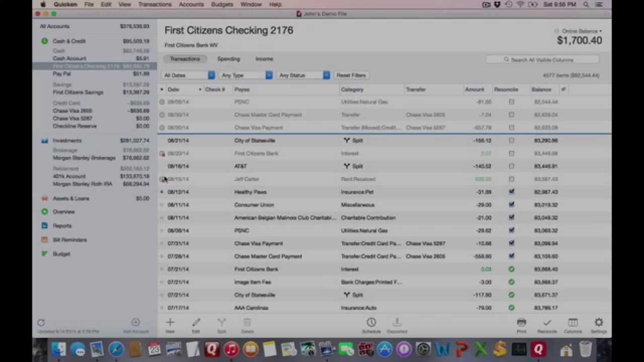The height and width of the screenshot is (362, 644).
Task: Toggle reconcile checkbox for Consumer Union
Action: [x=512, y=205]
